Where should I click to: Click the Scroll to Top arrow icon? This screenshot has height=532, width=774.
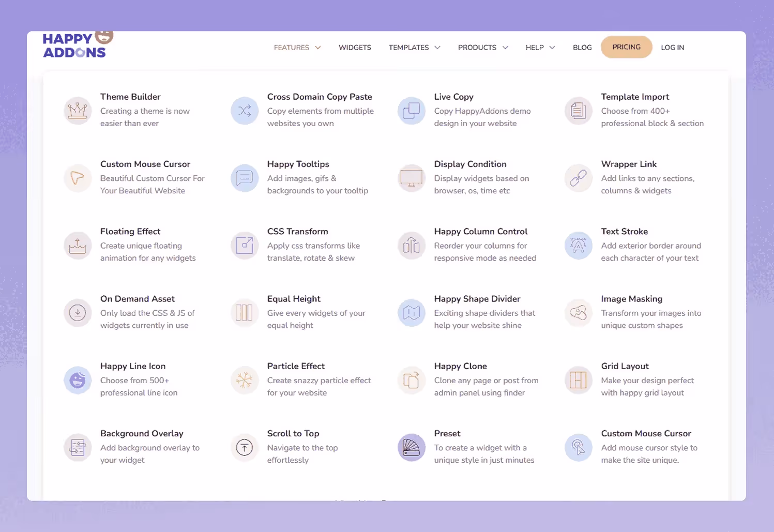click(x=245, y=448)
